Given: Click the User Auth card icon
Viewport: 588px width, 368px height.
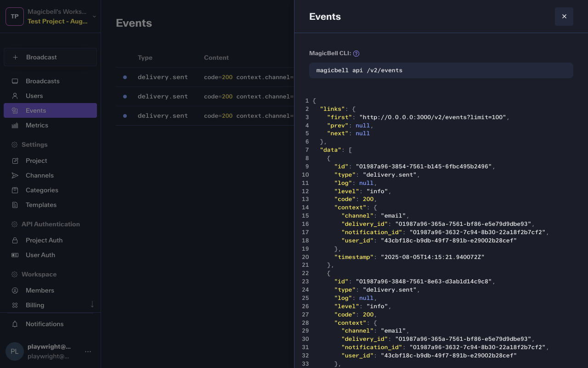Looking at the screenshot, I should 15,255.
